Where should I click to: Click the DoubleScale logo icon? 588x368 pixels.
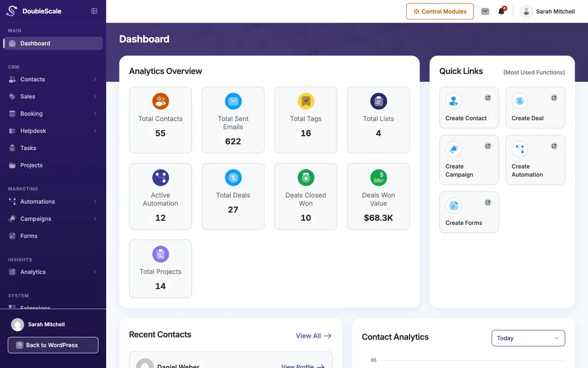pos(12,11)
